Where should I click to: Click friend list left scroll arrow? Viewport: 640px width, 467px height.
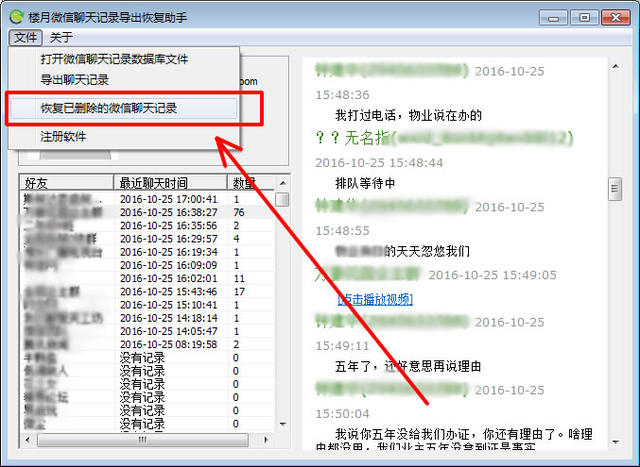27,440
